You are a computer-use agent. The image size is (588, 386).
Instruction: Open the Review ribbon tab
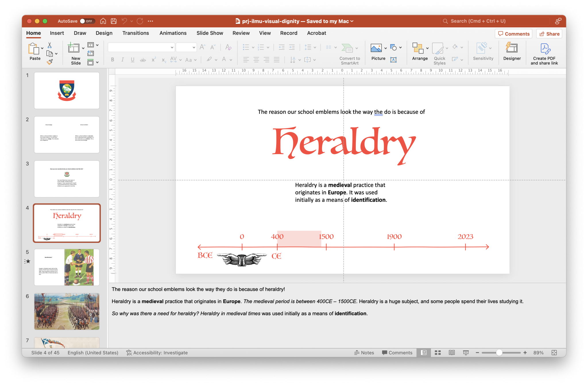tap(241, 33)
